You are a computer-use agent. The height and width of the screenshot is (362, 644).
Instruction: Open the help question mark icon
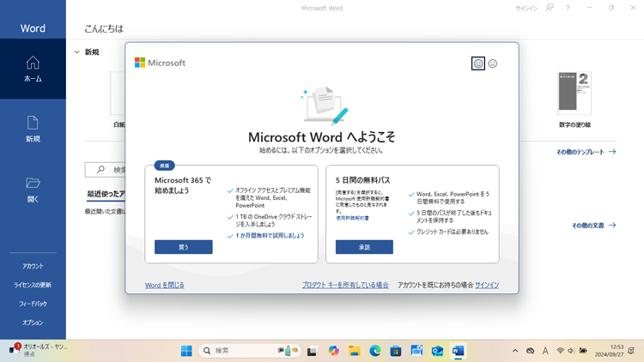pyautogui.click(x=568, y=8)
